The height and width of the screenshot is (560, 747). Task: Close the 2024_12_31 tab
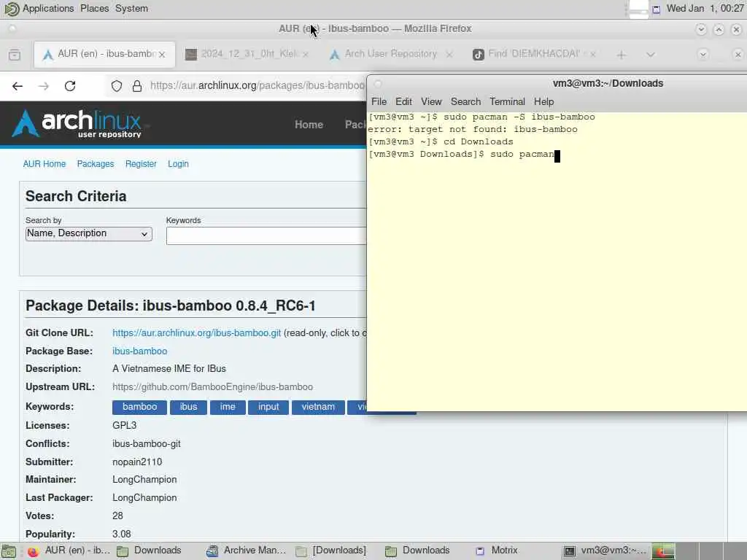[306, 55]
